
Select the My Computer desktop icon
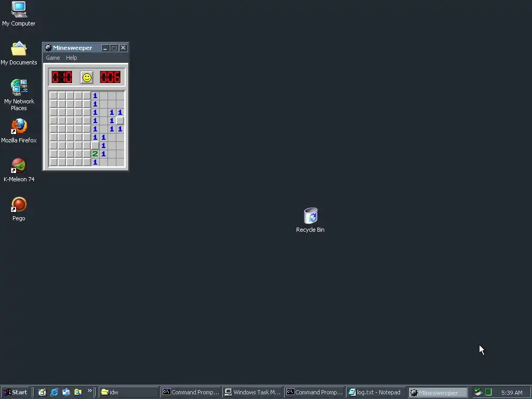coord(19,14)
